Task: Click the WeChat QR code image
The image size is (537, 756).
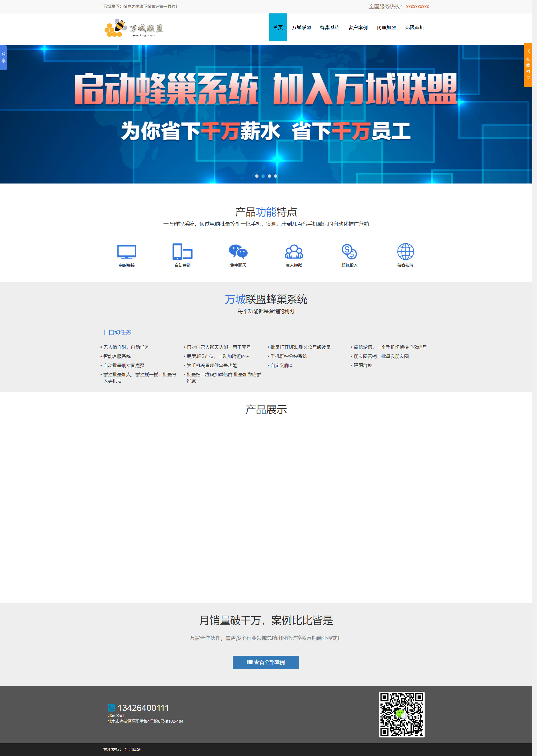Action: click(401, 714)
